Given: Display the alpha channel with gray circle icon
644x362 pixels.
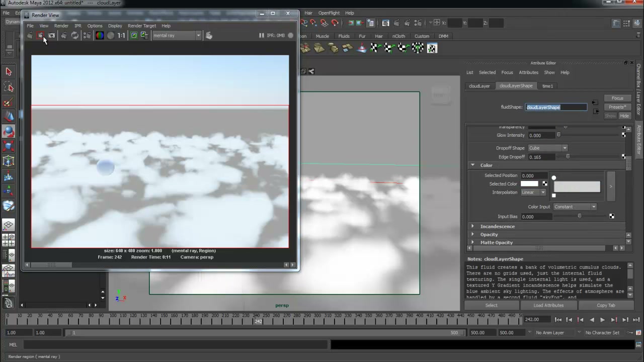Looking at the screenshot, I should (111, 35).
